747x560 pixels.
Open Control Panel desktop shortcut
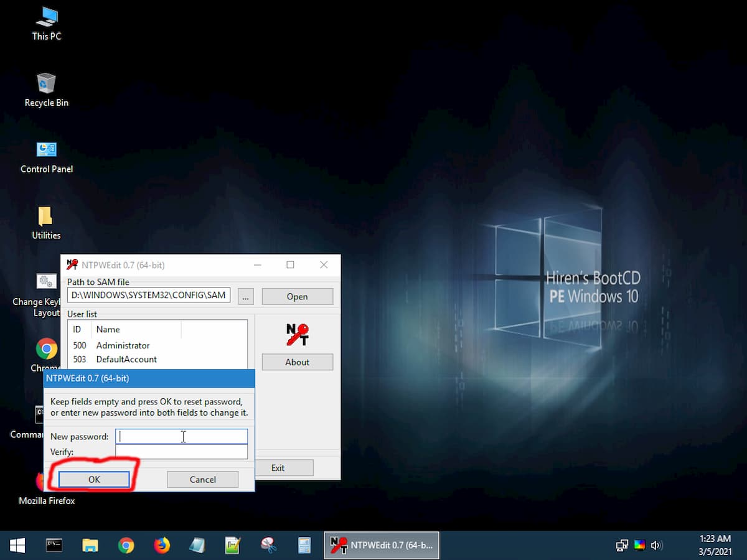pos(47,157)
